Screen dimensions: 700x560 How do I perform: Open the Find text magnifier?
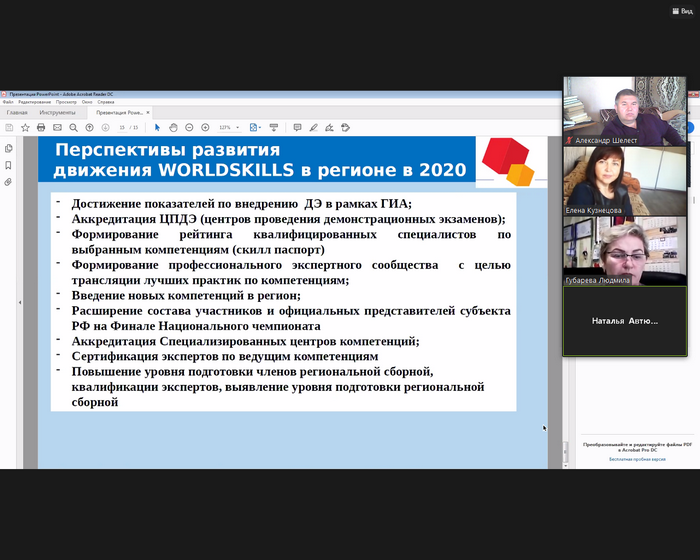(x=74, y=128)
